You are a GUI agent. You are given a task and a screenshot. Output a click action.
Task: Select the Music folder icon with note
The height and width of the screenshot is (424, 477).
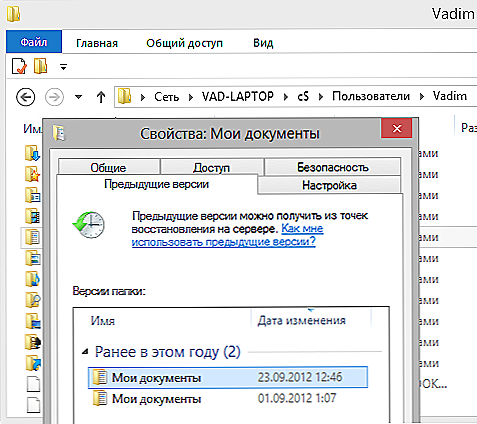click(33, 279)
